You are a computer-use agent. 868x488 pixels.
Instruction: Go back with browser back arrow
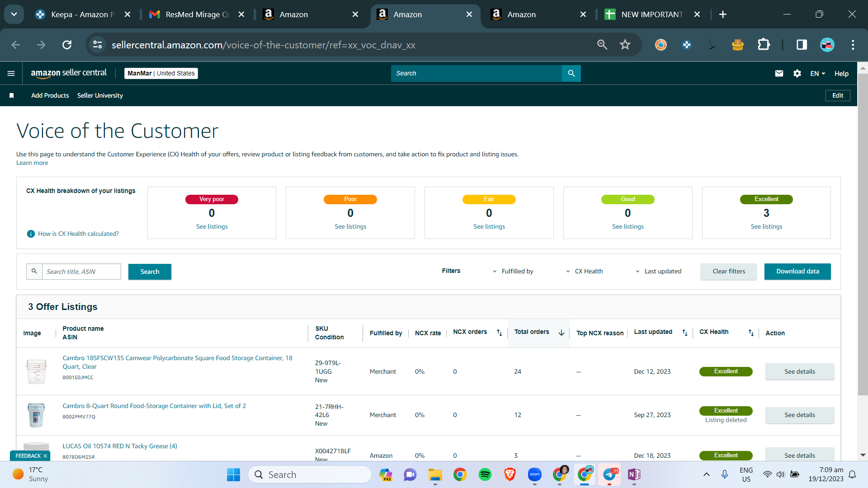coord(16,45)
